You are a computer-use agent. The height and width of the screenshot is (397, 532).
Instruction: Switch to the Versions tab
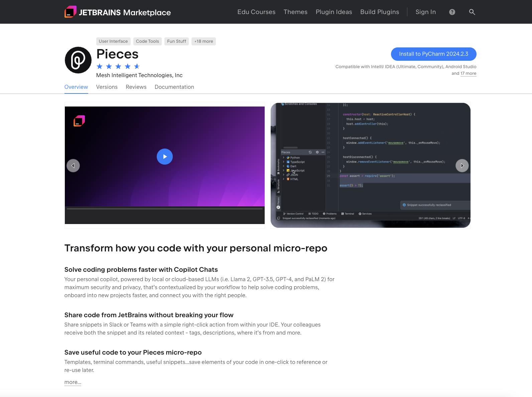pyautogui.click(x=107, y=87)
